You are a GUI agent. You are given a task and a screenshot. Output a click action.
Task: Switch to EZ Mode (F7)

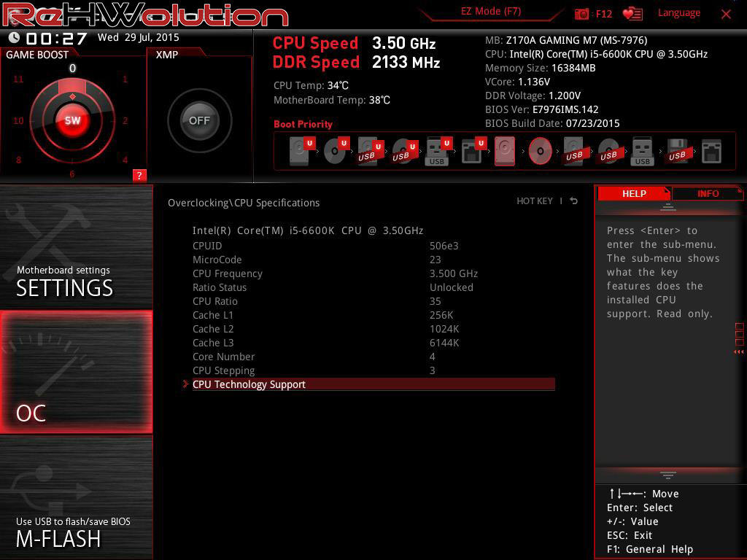490,12
